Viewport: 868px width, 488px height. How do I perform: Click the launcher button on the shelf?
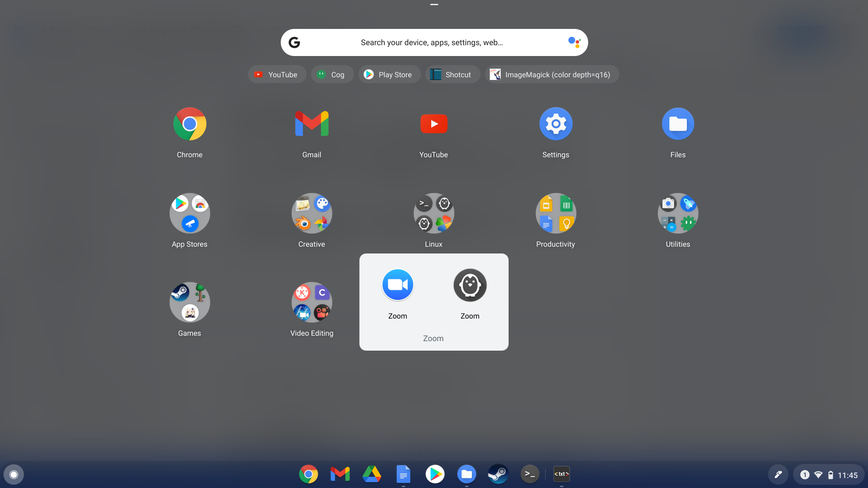point(14,474)
